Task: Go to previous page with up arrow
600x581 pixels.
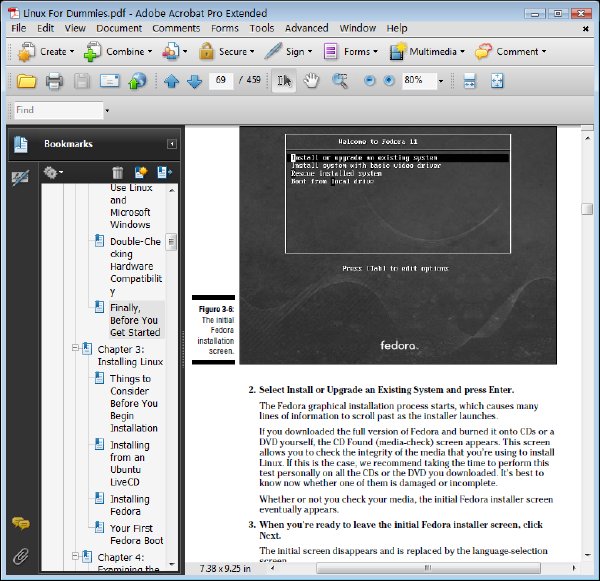Action: click(171, 81)
